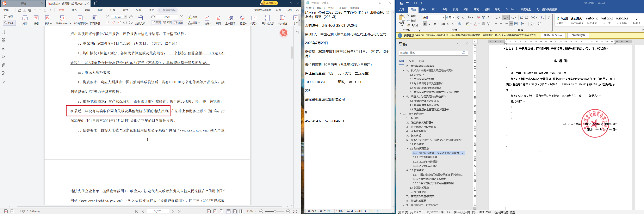Viewport: 644px width, 214px height.
Task: Toggle Bold in Word ribbon
Action: [425, 24]
